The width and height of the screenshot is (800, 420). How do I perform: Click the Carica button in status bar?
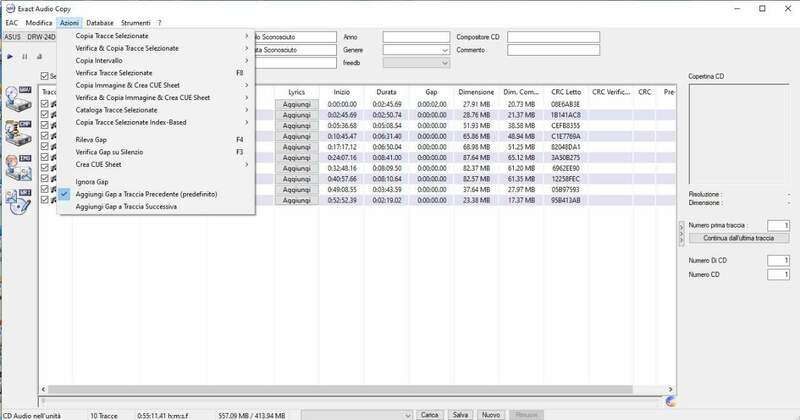pos(428,413)
